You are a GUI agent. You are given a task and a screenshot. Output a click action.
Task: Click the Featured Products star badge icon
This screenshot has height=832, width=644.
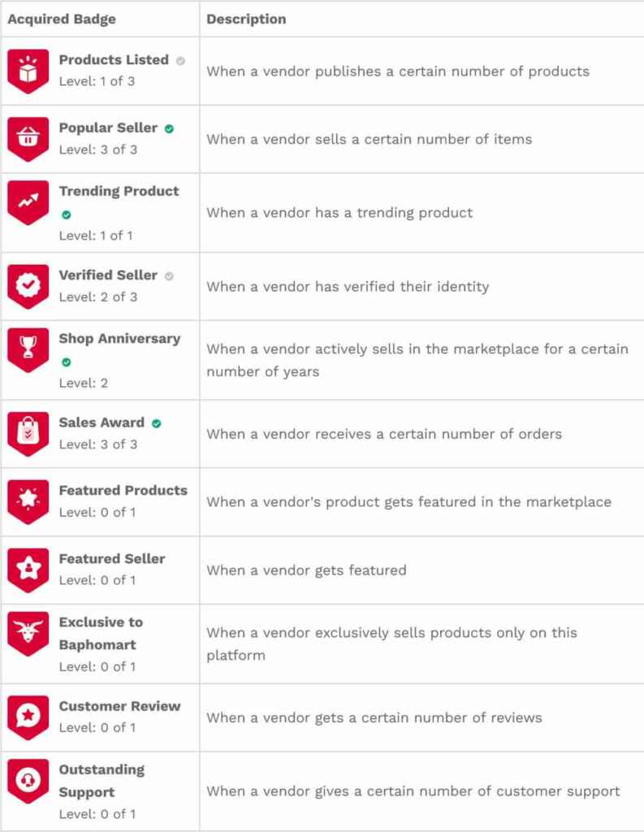28,502
